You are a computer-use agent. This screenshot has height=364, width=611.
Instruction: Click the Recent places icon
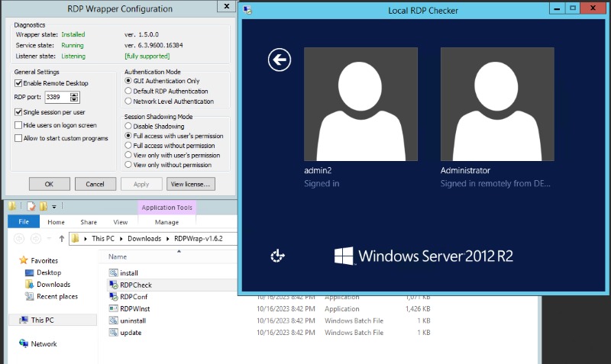(30, 296)
